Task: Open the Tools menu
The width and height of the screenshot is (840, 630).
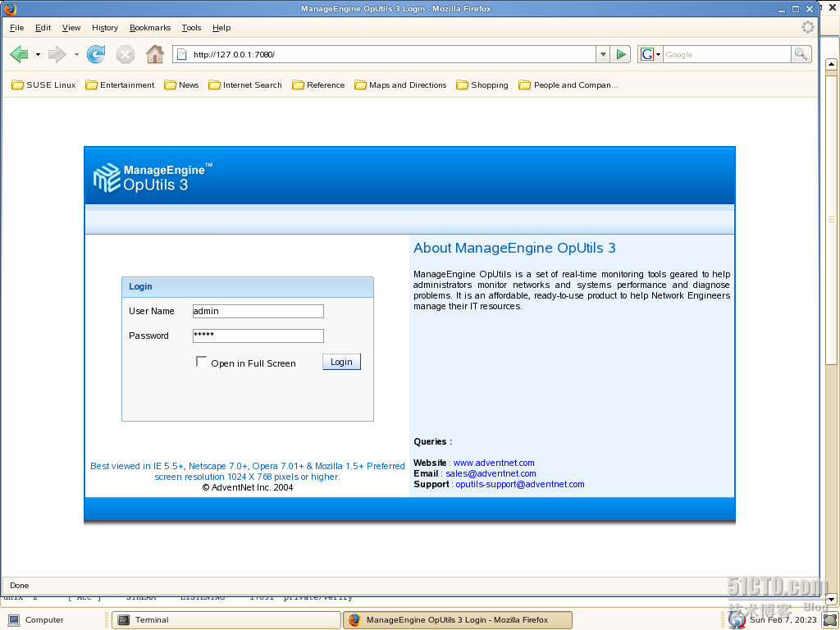Action: (x=191, y=27)
